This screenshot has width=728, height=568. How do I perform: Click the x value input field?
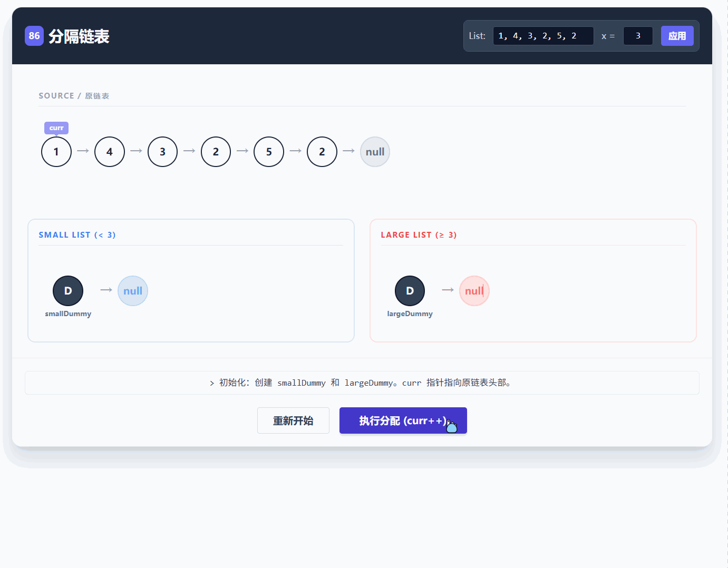pos(638,36)
